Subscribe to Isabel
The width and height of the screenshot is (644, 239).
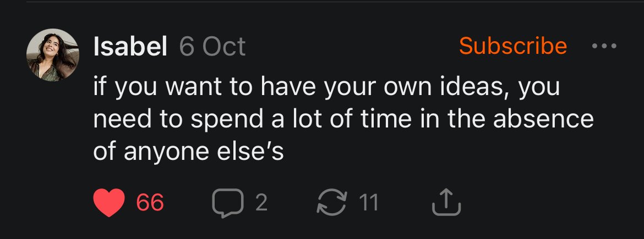point(512,46)
